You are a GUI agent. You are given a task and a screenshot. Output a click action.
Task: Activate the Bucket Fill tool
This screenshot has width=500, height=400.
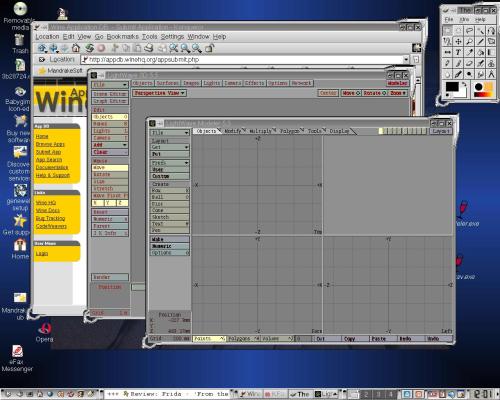click(x=480, y=52)
